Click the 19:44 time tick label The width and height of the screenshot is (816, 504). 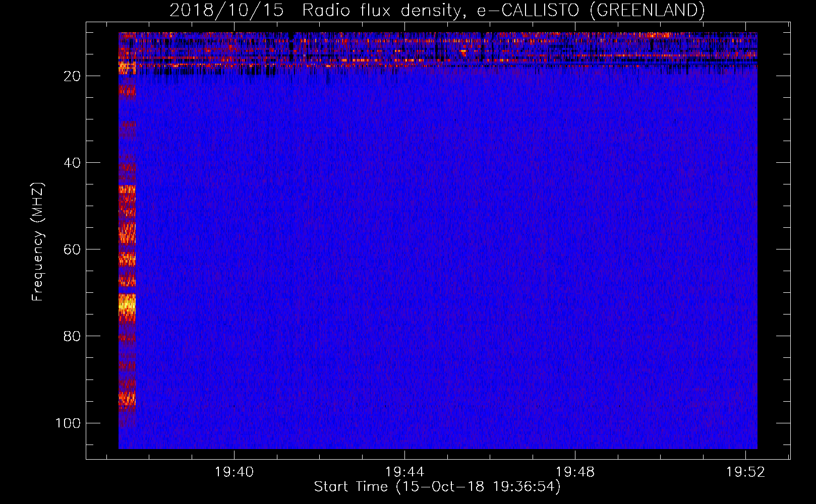pyautogui.click(x=405, y=472)
